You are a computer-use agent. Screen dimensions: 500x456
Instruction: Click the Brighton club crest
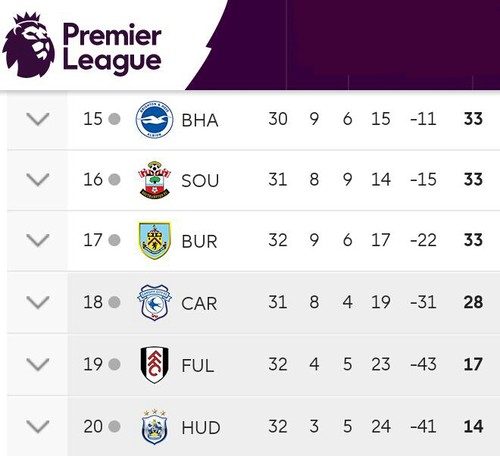point(154,119)
